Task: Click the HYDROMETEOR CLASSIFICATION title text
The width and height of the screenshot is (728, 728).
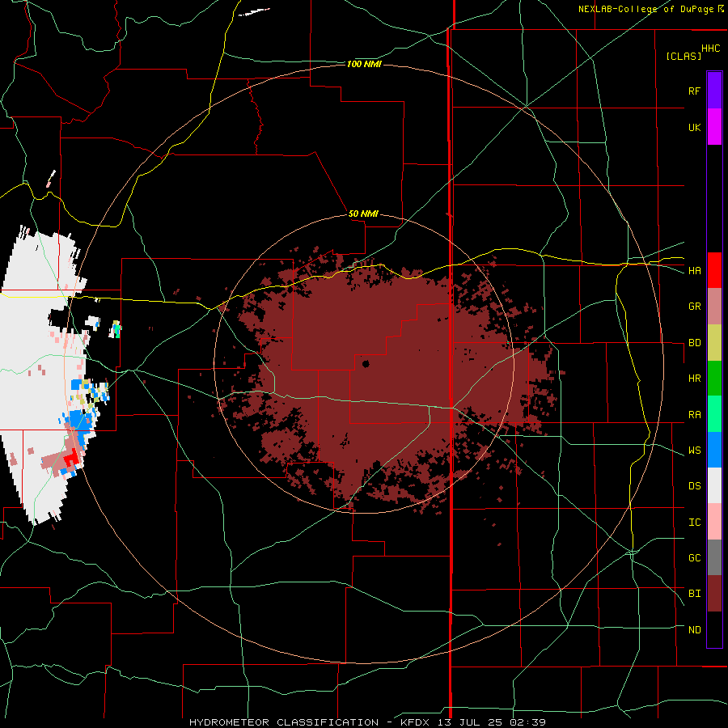Action: tap(284, 722)
